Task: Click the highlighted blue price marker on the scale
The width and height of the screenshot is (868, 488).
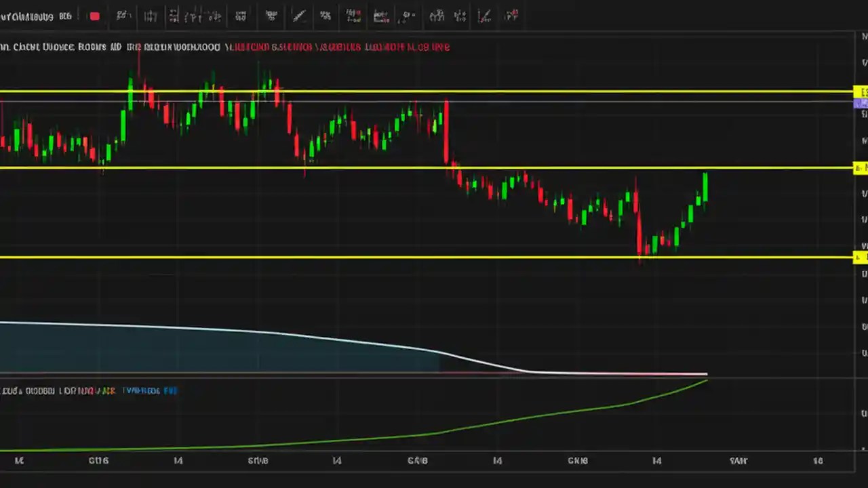Action: [859, 104]
